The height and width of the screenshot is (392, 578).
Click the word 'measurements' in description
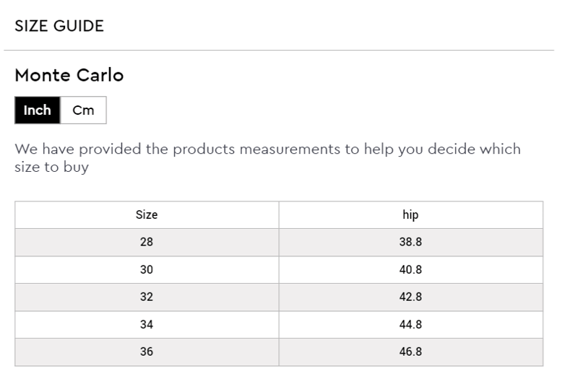tap(290, 149)
